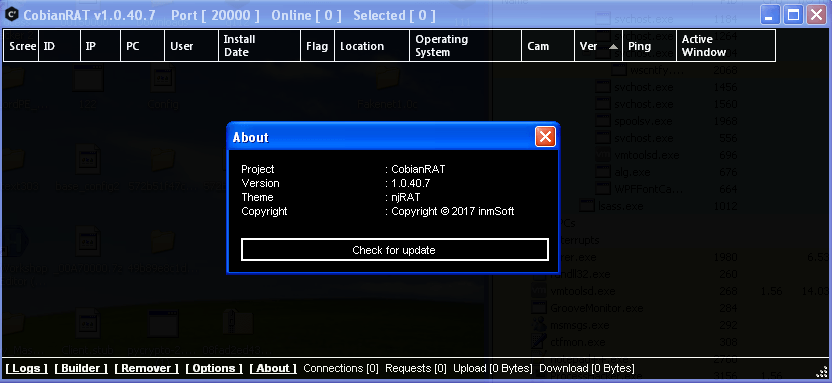Sort by the Location column header
This screenshot has height=383, width=832.
371,46
